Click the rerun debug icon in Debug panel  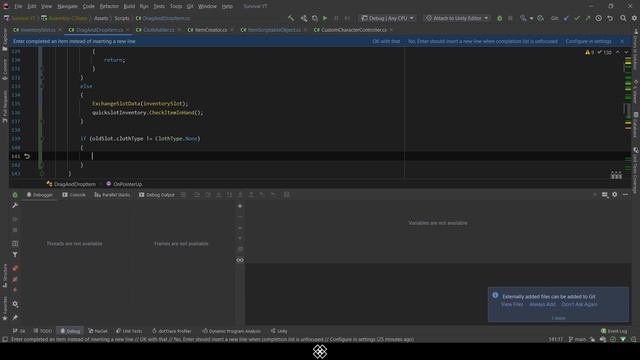tap(15, 195)
